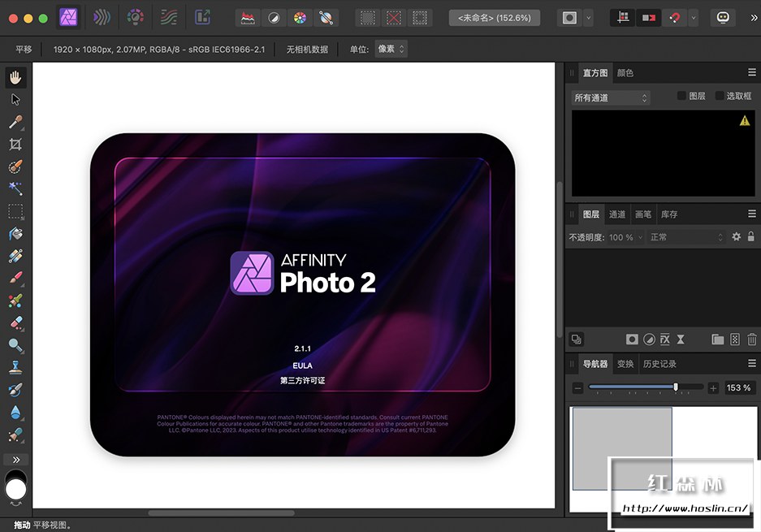This screenshot has height=532, width=761.
Task: Open the Assistant options icon
Action: pyautogui.click(x=723, y=19)
